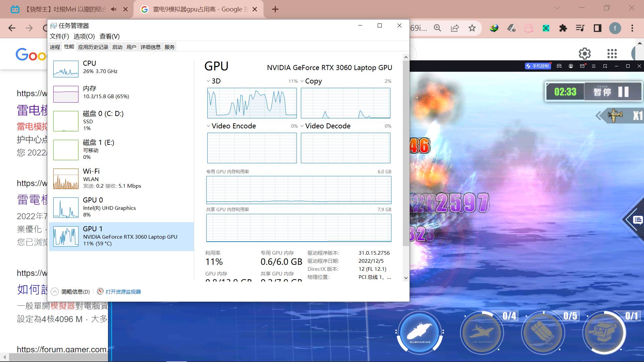This screenshot has width=644, height=362.
Task: Toggle the browser side panel icon
Action: 597,28
